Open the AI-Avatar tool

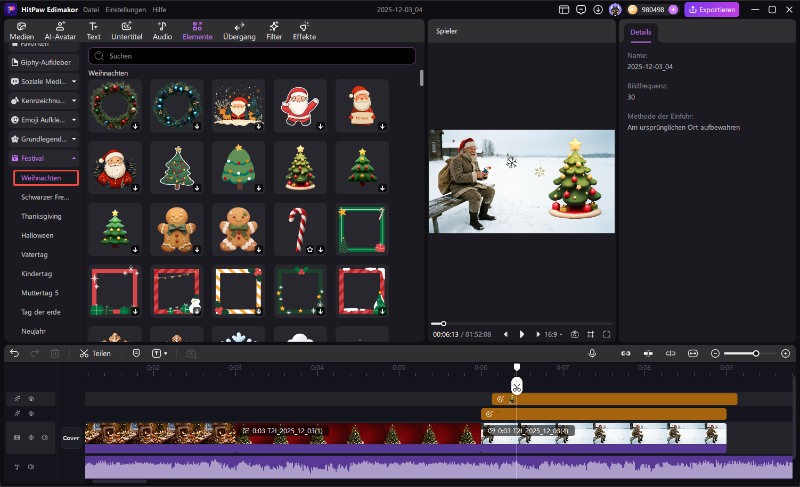(59, 29)
